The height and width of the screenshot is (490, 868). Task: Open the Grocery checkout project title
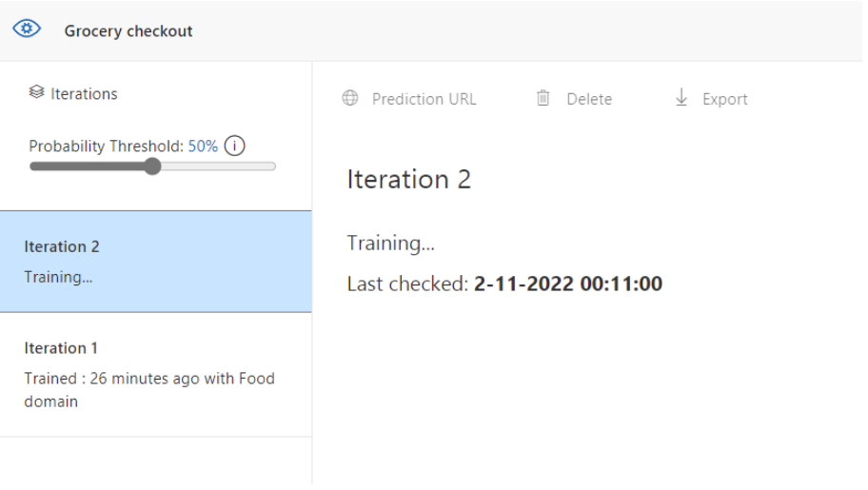tap(128, 31)
